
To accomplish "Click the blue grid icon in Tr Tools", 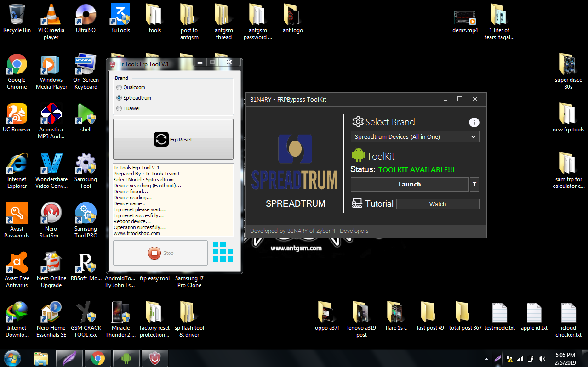I will coord(223,252).
